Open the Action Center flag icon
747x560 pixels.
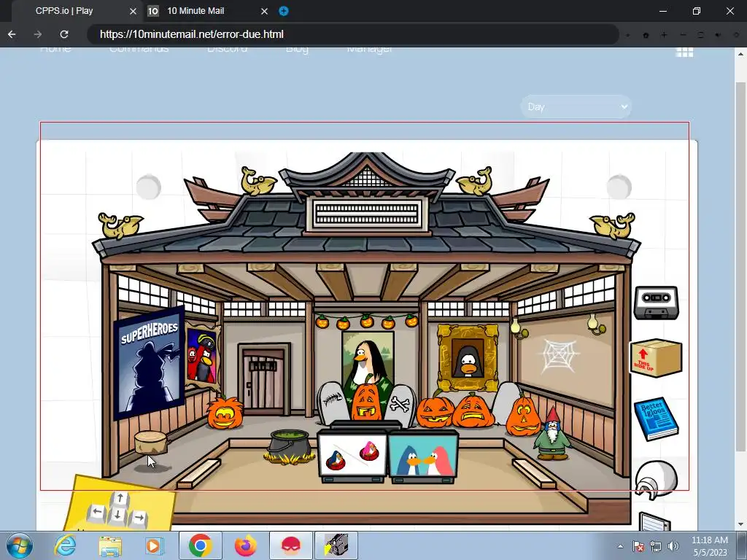click(x=638, y=547)
